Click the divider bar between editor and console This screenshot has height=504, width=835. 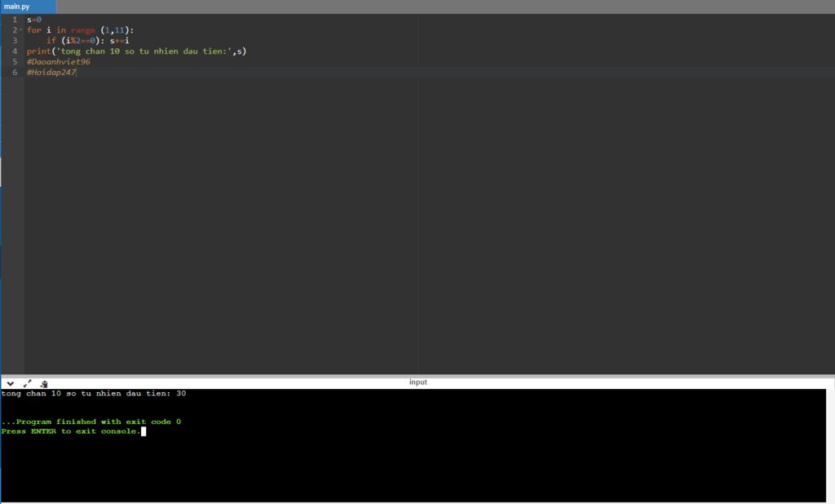pyautogui.click(x=417, y=376)
